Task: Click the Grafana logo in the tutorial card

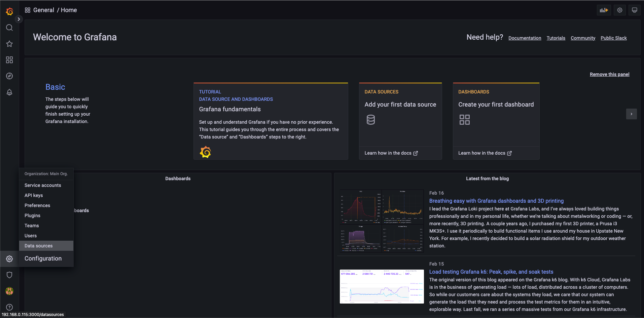Action: coord(206,152)
